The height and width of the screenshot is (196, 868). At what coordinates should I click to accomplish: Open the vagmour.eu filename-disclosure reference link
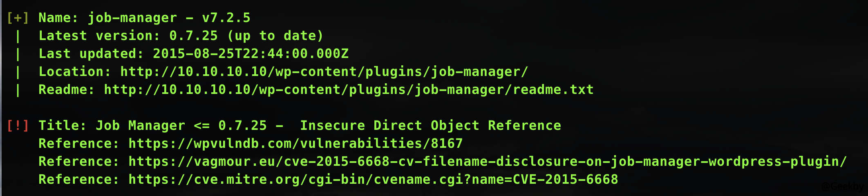click(x=488, y=162)
